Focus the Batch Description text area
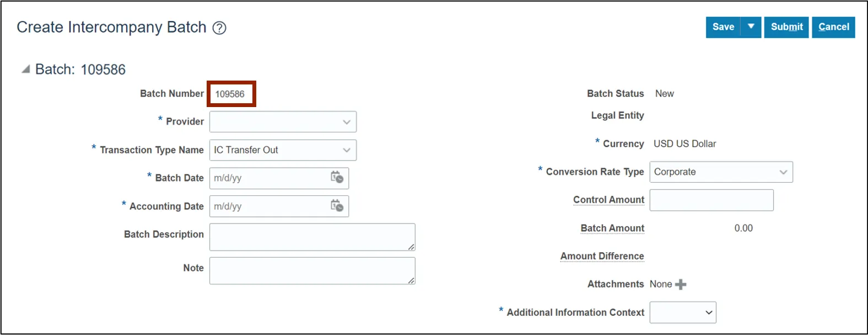Image resolution: width=868 pixels, height=335 pixels. click(x=311, y=237)
